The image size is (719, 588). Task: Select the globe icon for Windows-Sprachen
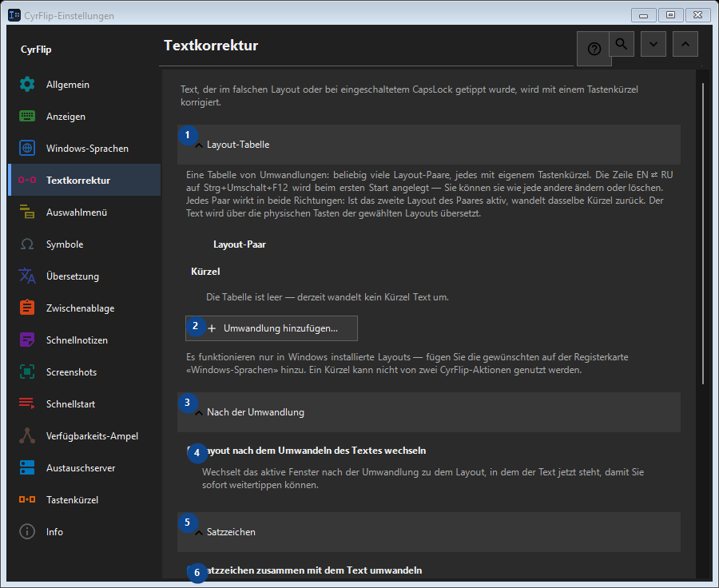click(x=27, y=148)
